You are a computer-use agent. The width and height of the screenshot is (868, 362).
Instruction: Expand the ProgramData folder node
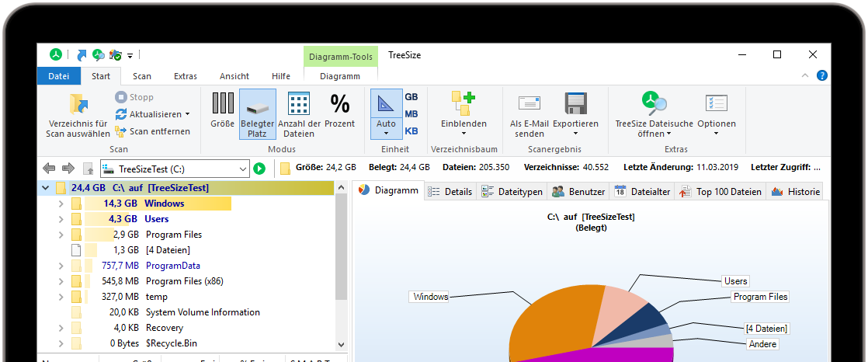(61, 266)
